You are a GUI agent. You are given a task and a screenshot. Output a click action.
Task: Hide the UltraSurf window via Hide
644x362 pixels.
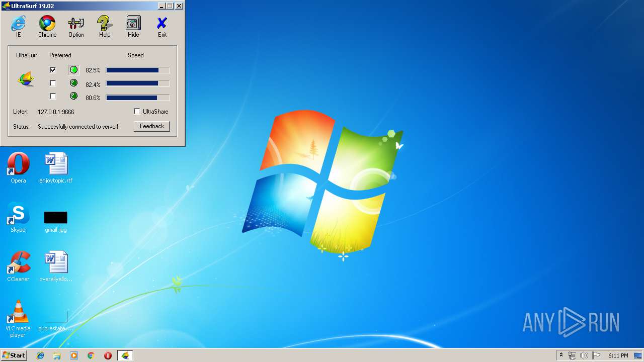pos(133,26)
